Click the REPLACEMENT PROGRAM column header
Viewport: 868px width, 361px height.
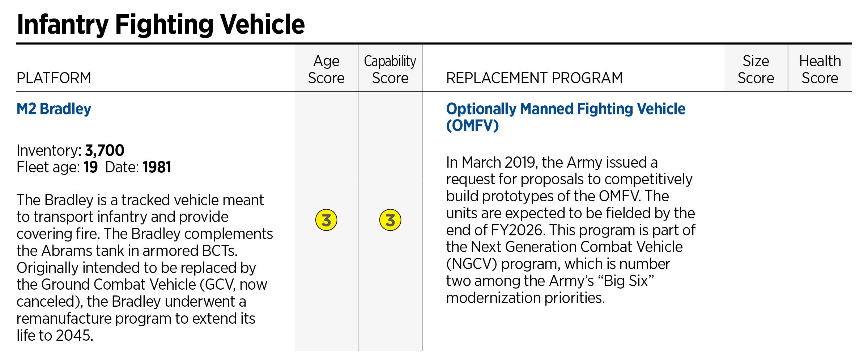click(x=534, y=78)
